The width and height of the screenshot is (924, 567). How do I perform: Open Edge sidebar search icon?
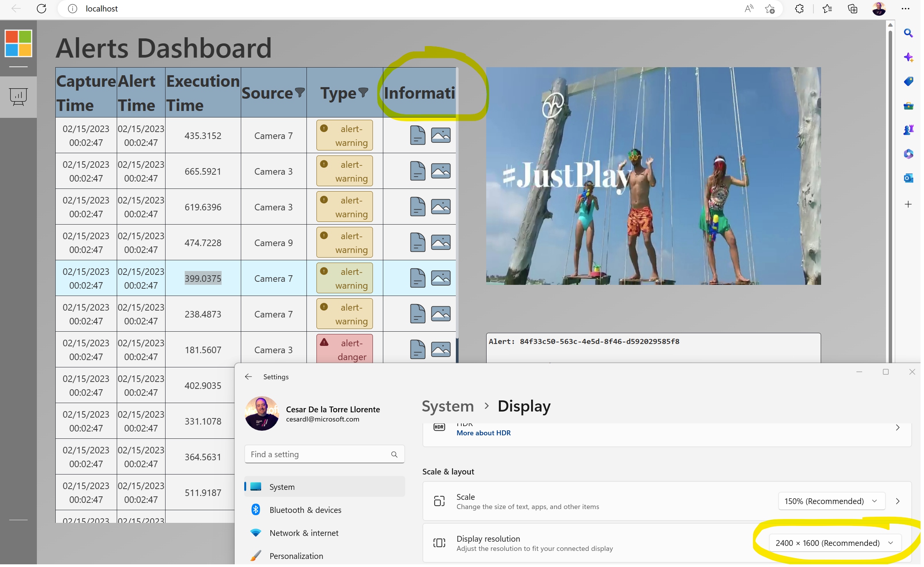(x=908, y=33)
